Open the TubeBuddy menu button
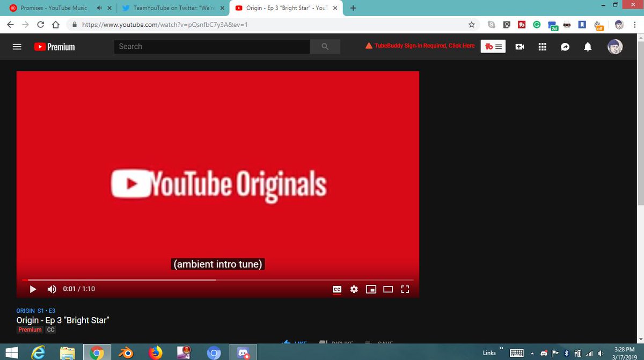Image resolution: width=644 pixels, height=360 pixels. (x=493, y=47)
